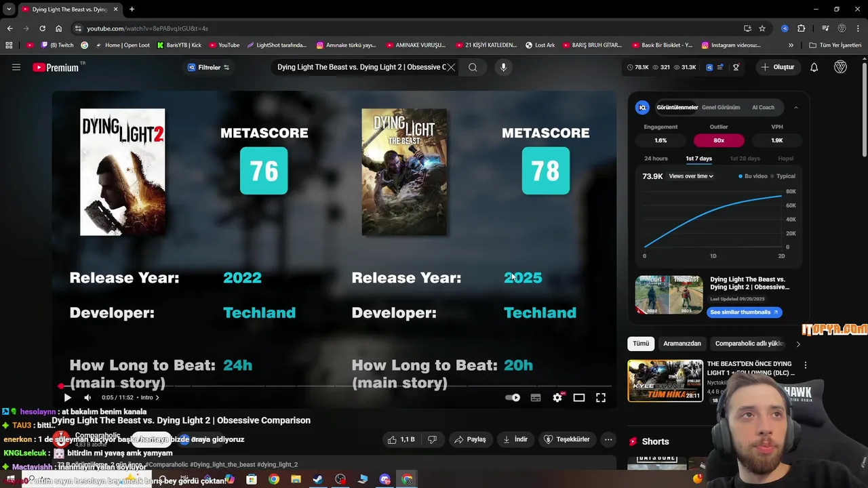
Task: Open more actions three-dot menu below video
Action: click(608, 439)
